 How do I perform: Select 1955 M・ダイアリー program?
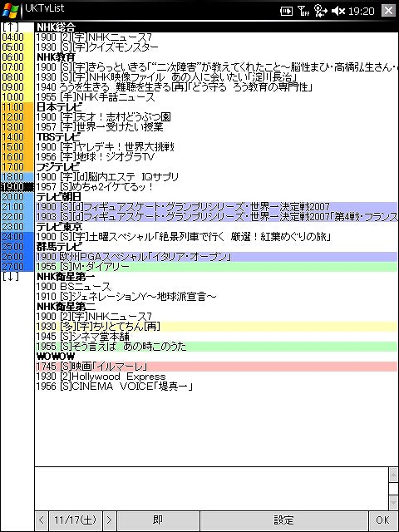pos(216,267)
